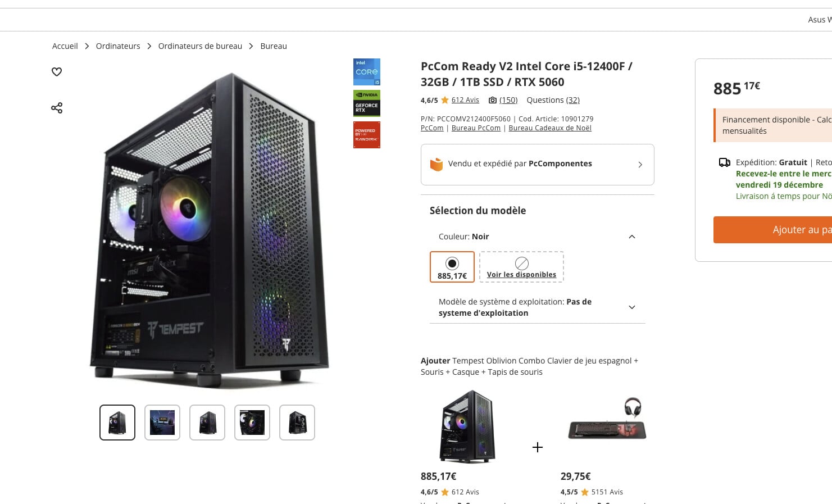The image size is (832, 504).
Task: Click the Nvidia GeForce RTX badge
Action: coord(367,103)
